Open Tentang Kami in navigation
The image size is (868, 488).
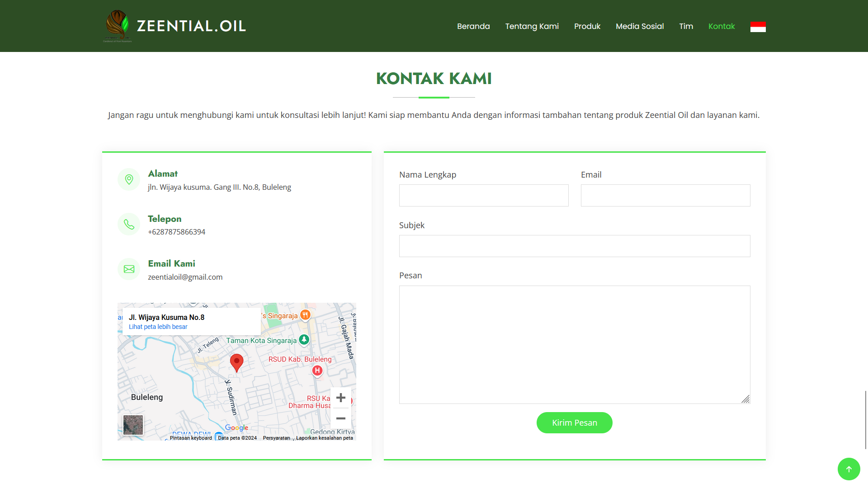(532, 26)
